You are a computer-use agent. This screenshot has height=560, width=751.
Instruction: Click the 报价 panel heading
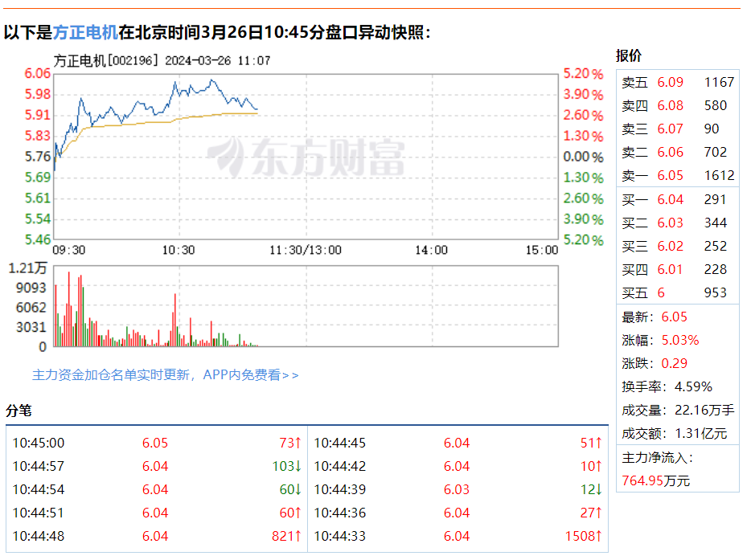point(629,55)
